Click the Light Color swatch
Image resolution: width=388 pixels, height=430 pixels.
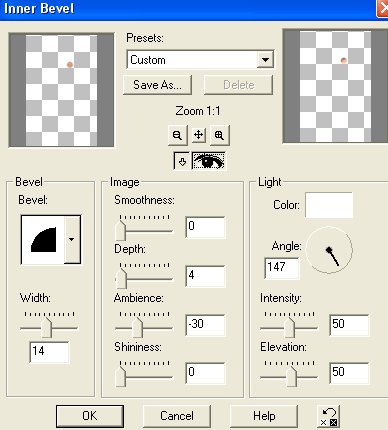click(x=329, y=205)
